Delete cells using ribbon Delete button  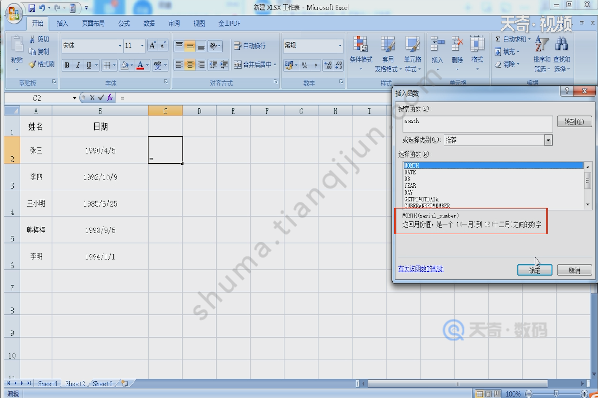tap(457, 54)
